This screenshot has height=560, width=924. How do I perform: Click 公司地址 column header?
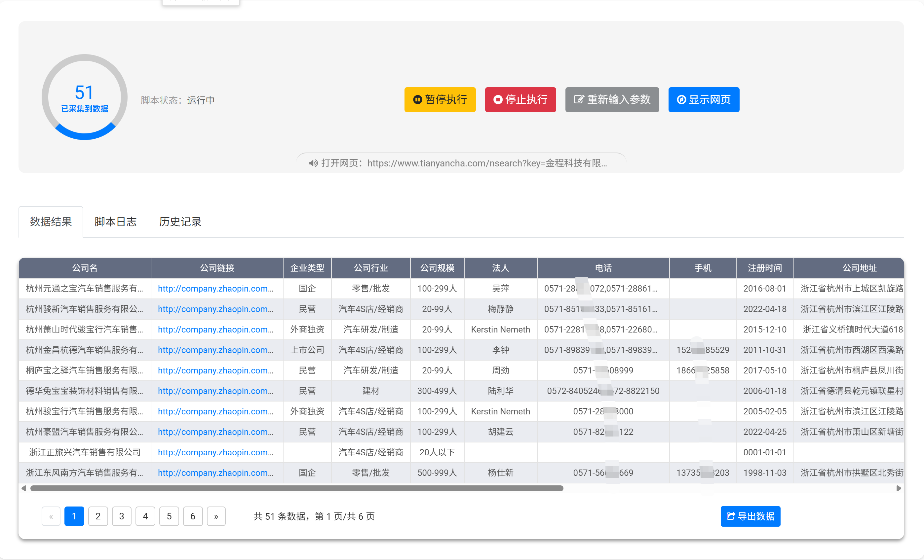click(x=849, y=268)
